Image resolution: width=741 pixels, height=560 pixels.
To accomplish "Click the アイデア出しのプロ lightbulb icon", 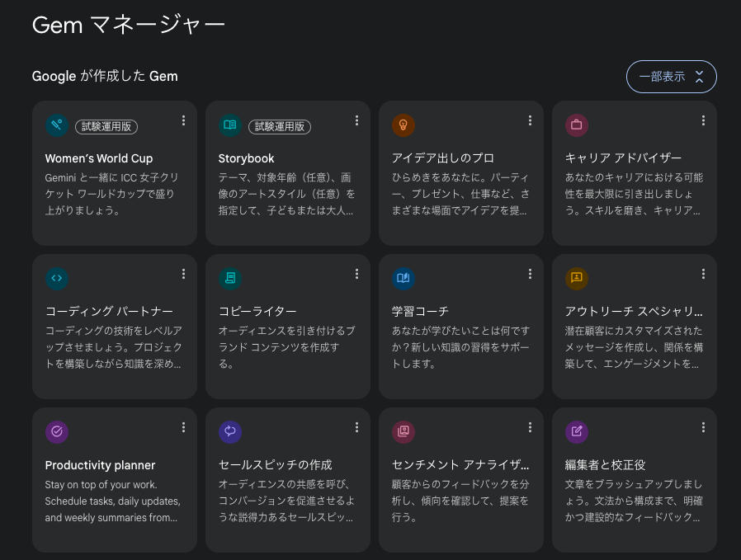I will click(x=404, y=126).
